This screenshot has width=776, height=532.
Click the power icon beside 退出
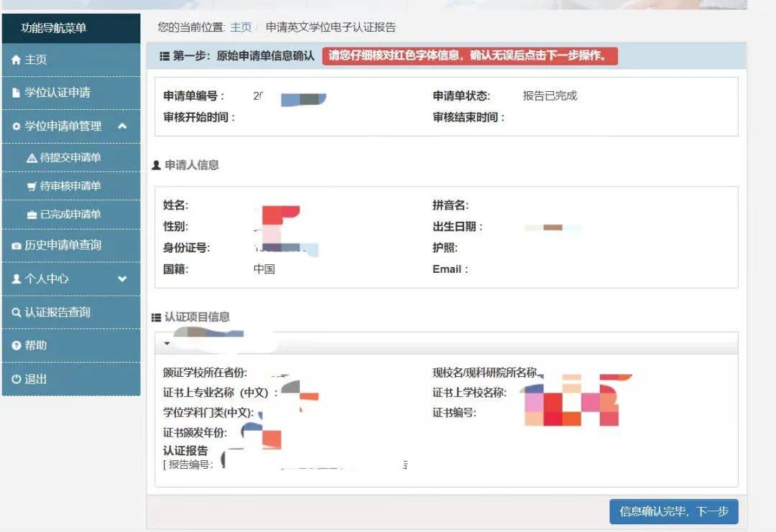[17, 379]
